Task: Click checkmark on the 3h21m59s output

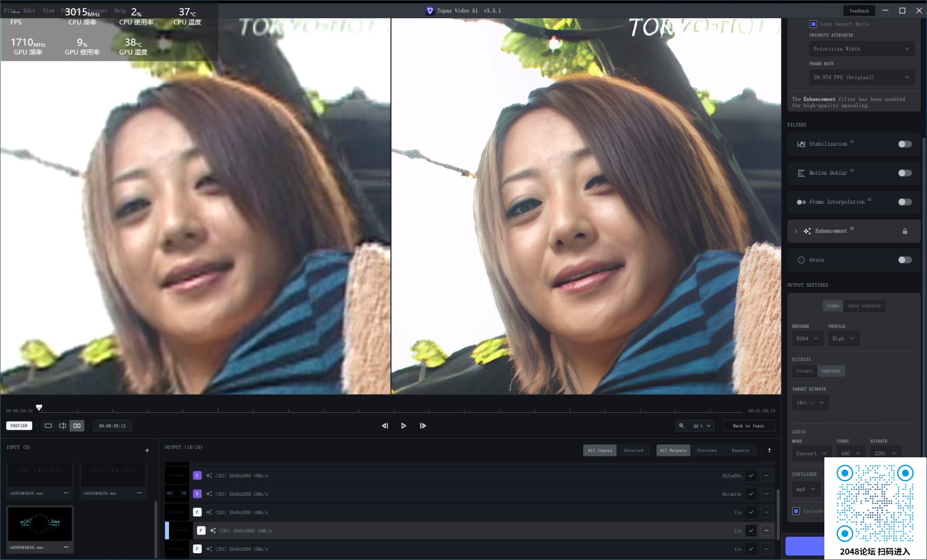Action: [x=751, y=475]
